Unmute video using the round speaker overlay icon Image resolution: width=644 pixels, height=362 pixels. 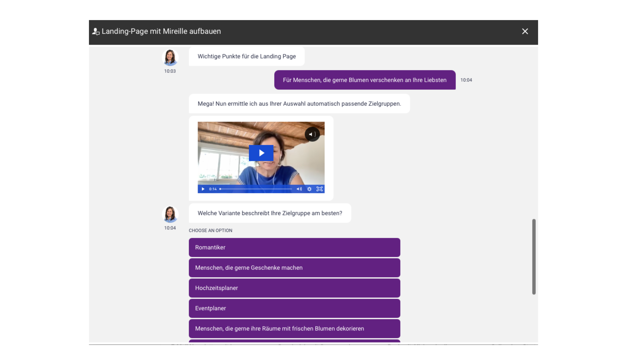(x=312, y=134)
